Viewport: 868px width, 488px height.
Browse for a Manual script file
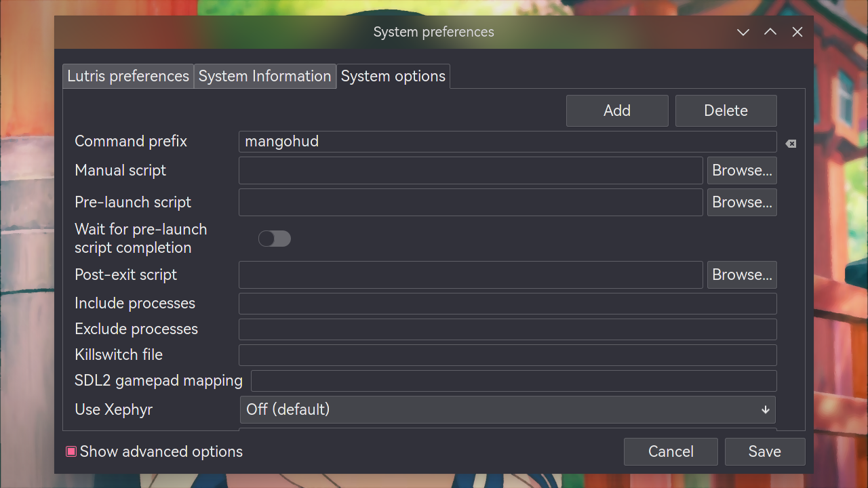pyautogui.click(x=742, y=171)
